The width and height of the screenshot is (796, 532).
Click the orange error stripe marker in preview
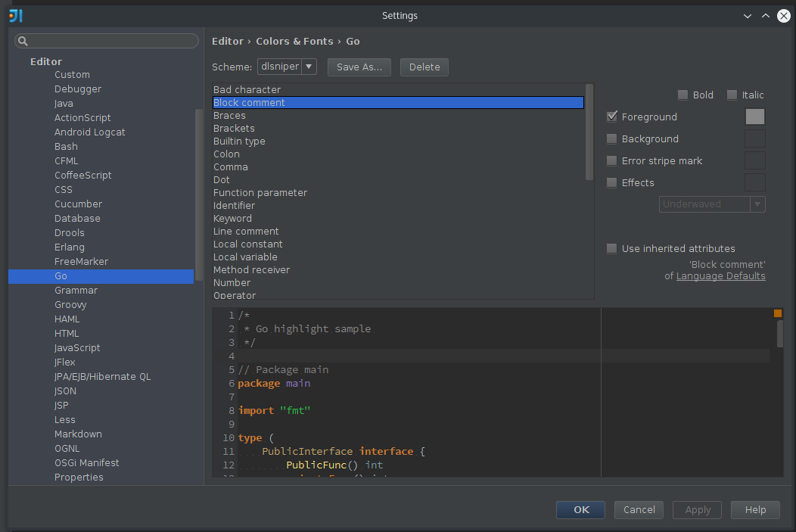(x=777, y=312)
